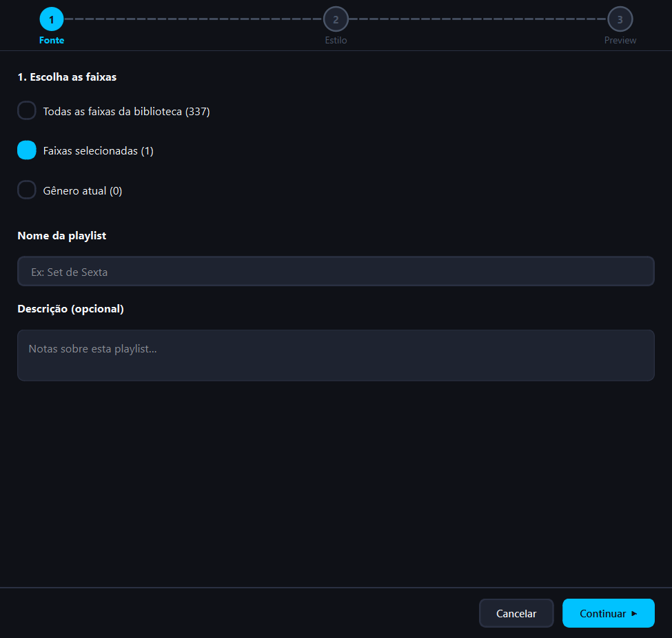Choose the 'Gênero atual' radio option
This screenshot has height=638, width=672.
[27, 190]
